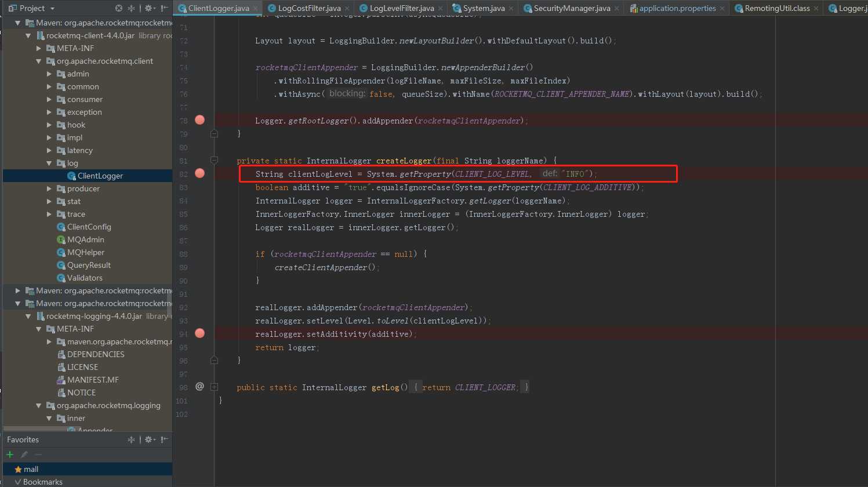Switch to the application.properties tab

pyautogui.click(x=677, y=8)
